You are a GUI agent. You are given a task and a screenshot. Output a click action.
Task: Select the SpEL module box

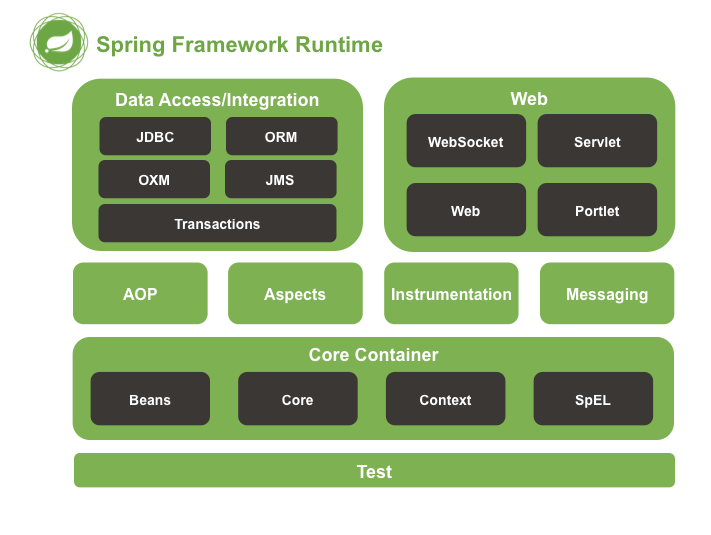[x=593, y=399]
